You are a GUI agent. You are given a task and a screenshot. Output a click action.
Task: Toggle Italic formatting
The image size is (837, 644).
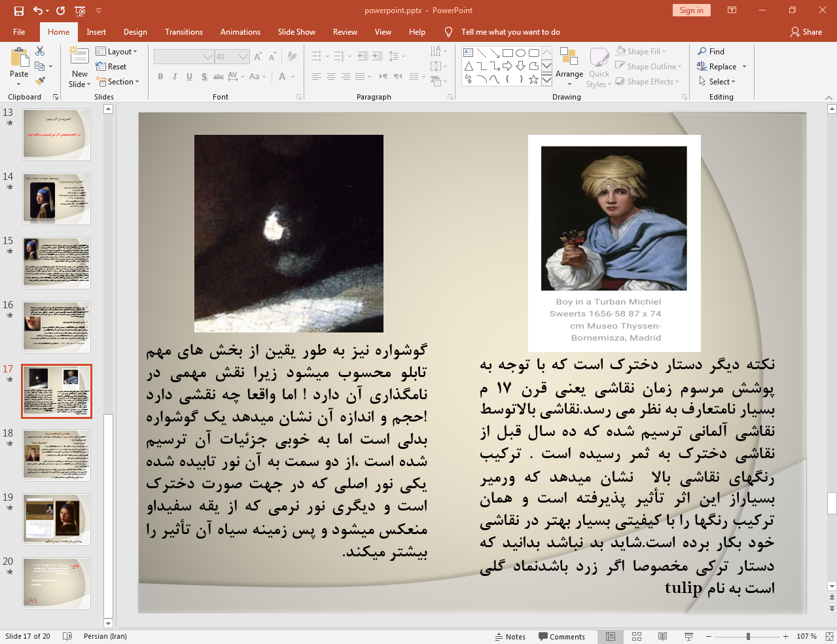pos(175,77)
